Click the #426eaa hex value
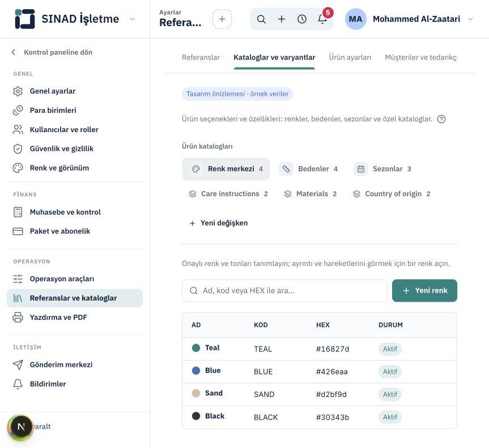Screen dimensions: 489x448 [332, 372]
